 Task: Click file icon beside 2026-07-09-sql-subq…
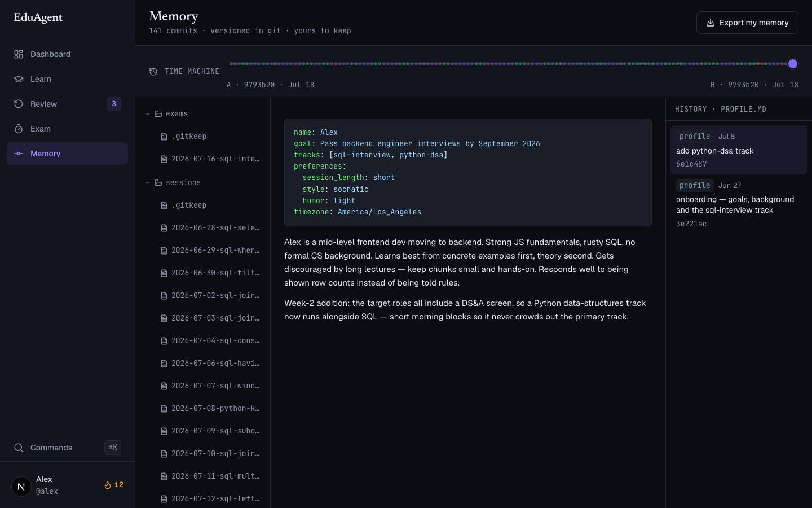tap(164, 431)
